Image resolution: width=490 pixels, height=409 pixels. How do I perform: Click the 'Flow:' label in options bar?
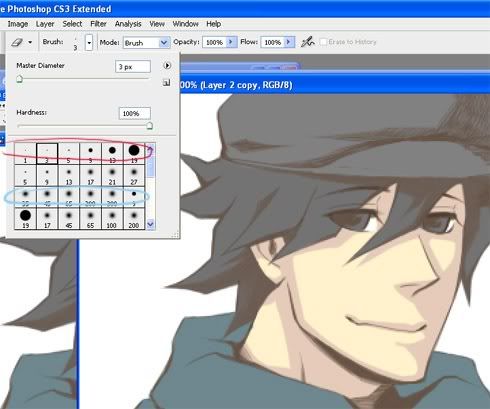[249, 42]
